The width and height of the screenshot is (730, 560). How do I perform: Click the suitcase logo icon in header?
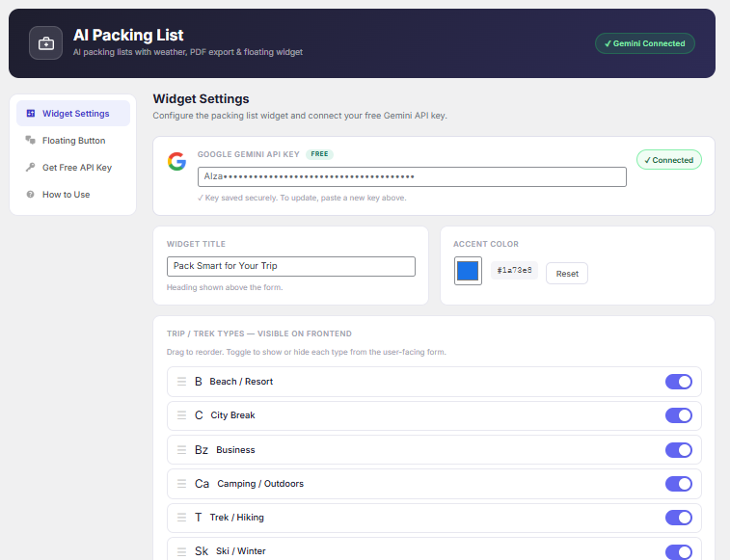pyautogui.click(x=45, y=43)
